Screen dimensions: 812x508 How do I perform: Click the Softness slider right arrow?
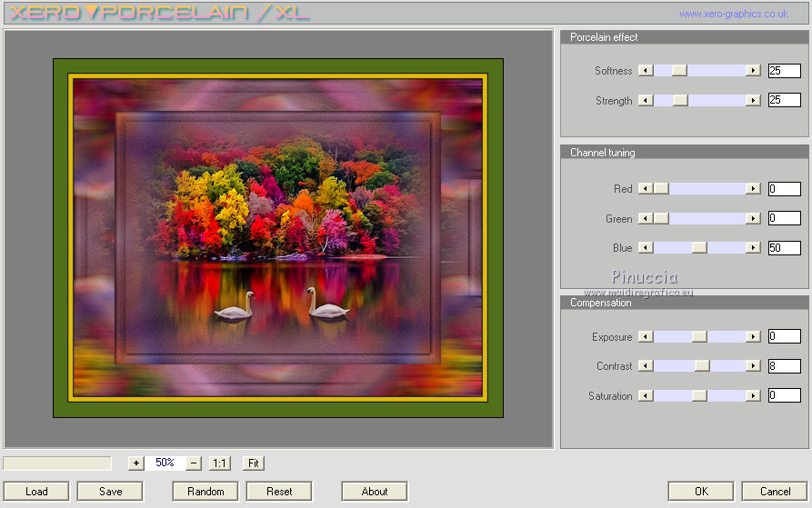753,71
